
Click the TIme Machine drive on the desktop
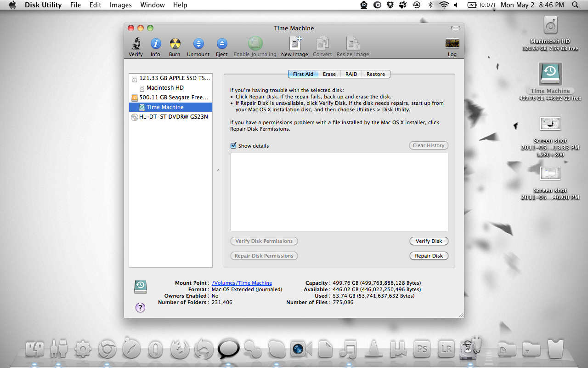coord(550,74)
